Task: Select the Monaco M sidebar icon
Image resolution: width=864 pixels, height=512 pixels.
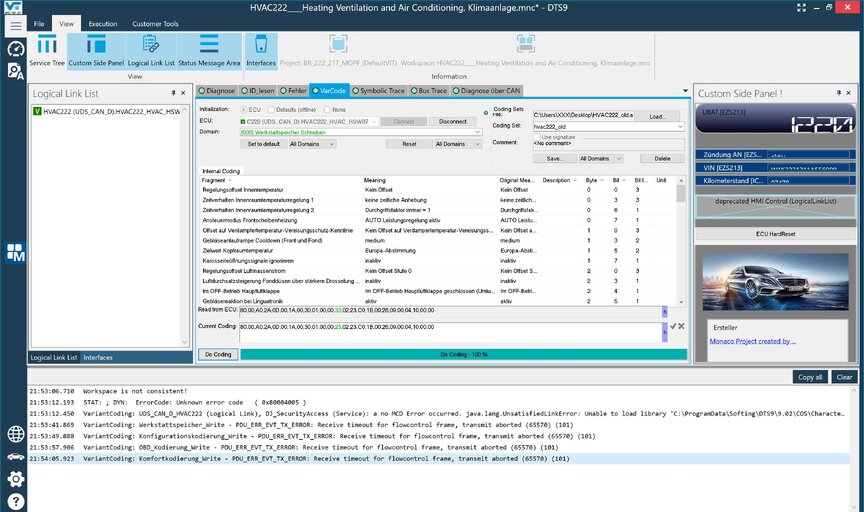Action: pyautogui.click(x=15, y=253)
